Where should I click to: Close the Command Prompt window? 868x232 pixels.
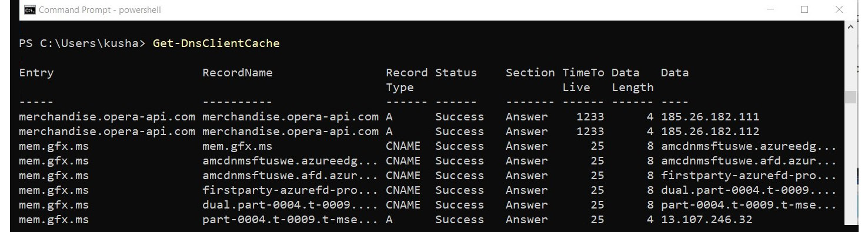click(x=839, y=10)
